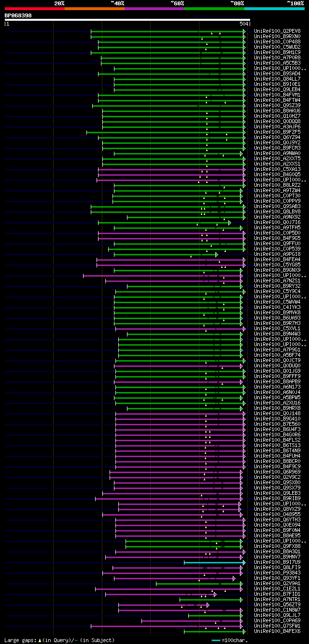Open the last hit UniRef100_B4FEX6
309x644 pixels.
click(277, 631)
